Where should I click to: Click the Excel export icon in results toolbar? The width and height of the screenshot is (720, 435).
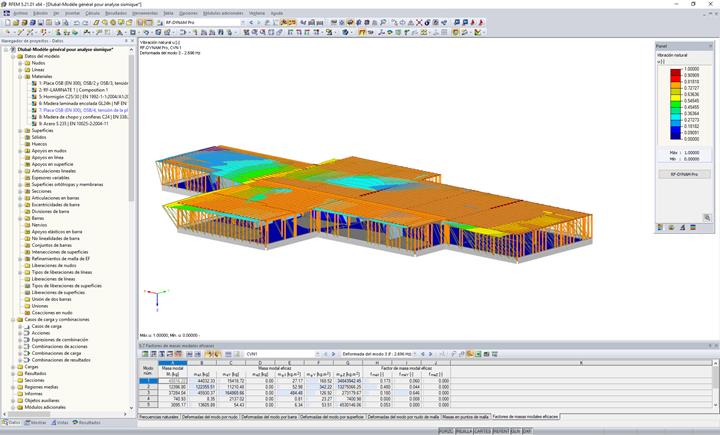[x=478, y=354]
